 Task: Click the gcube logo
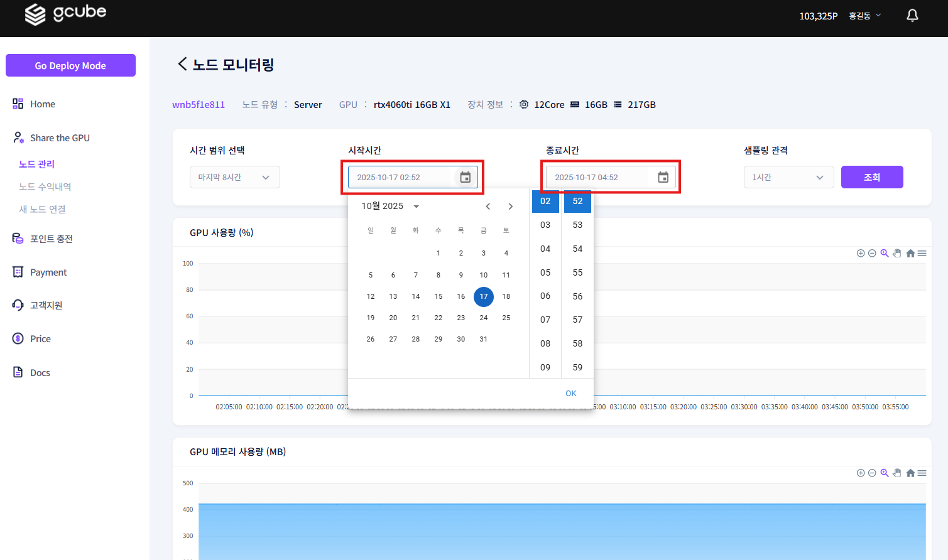click(65, 14)
